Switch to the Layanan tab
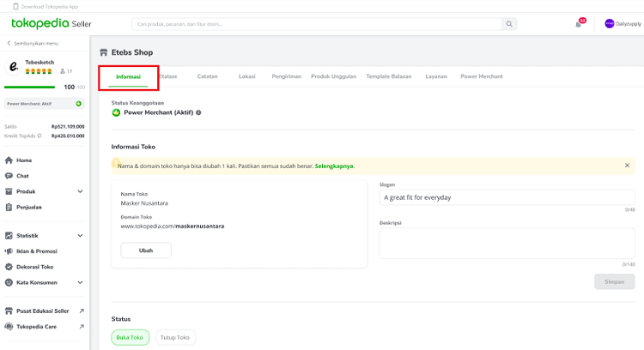The image size is (644, 350). pos(436,76)
